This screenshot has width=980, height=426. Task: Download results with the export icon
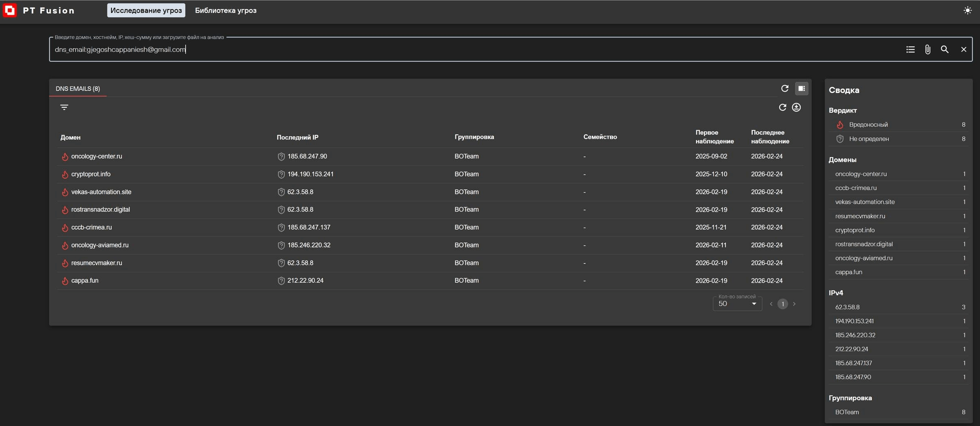click(x=797, y=107)
